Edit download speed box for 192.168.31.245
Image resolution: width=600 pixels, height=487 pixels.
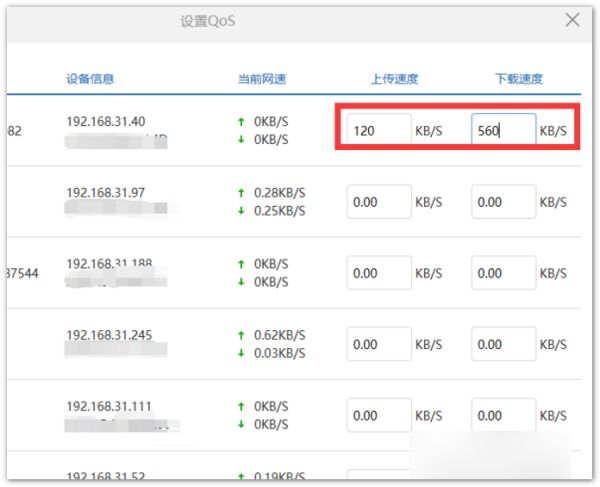click(503, 344)
